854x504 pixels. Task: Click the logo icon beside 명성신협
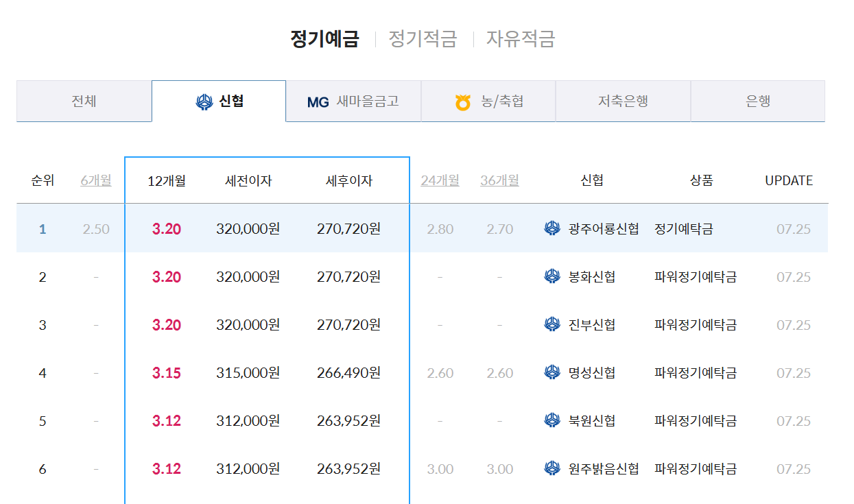pos(552,372)
